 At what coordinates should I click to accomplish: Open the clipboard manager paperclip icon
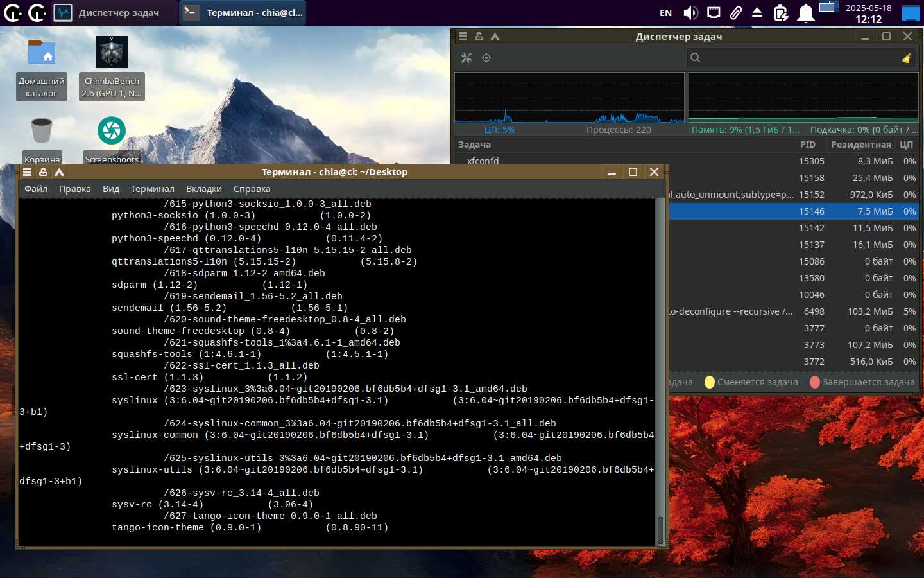pyautogui.click(x=735, y=13)
